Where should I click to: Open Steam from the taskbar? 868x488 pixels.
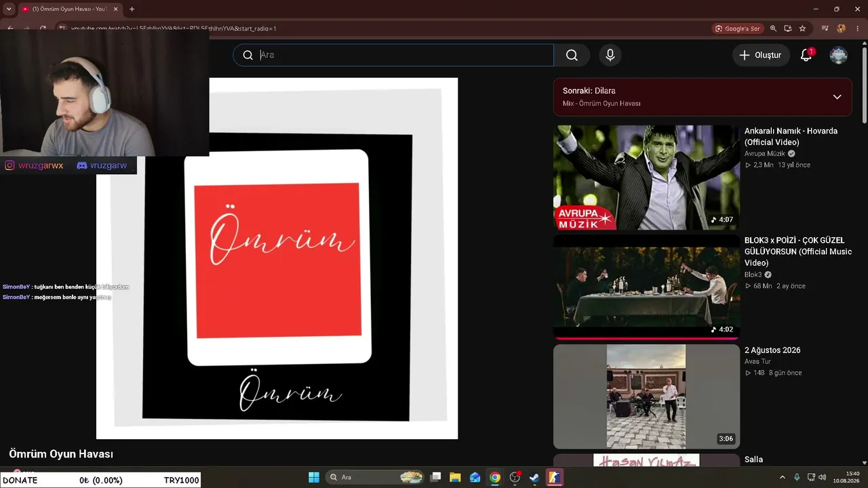(x=534, y=477)
